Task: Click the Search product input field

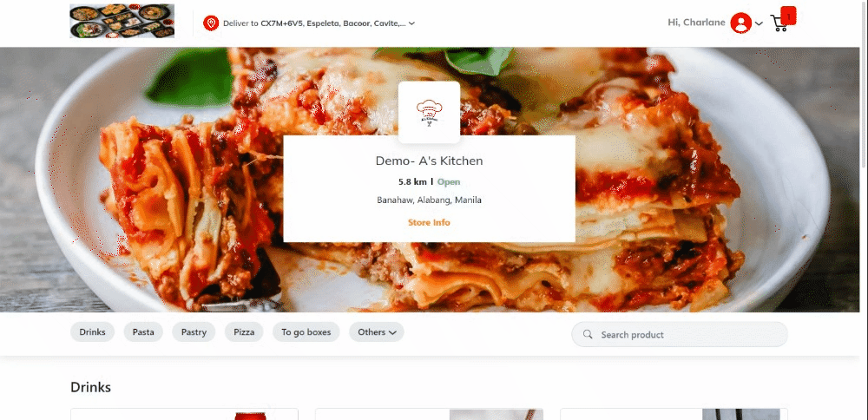Action: coord(680,334)
